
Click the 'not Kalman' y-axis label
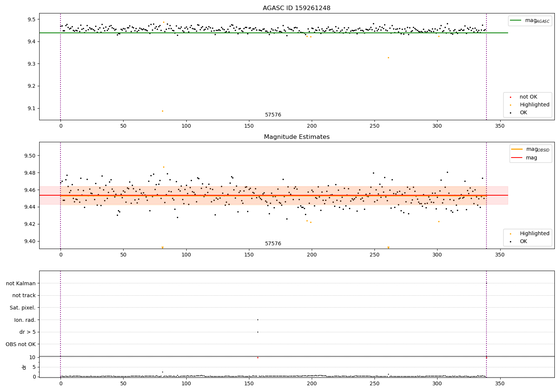pos(21,284)
